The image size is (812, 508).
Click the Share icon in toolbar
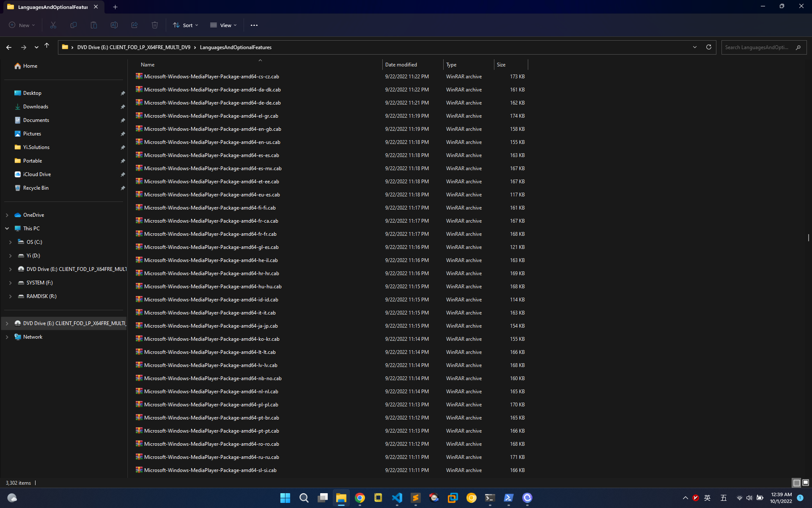coord(134,25)
